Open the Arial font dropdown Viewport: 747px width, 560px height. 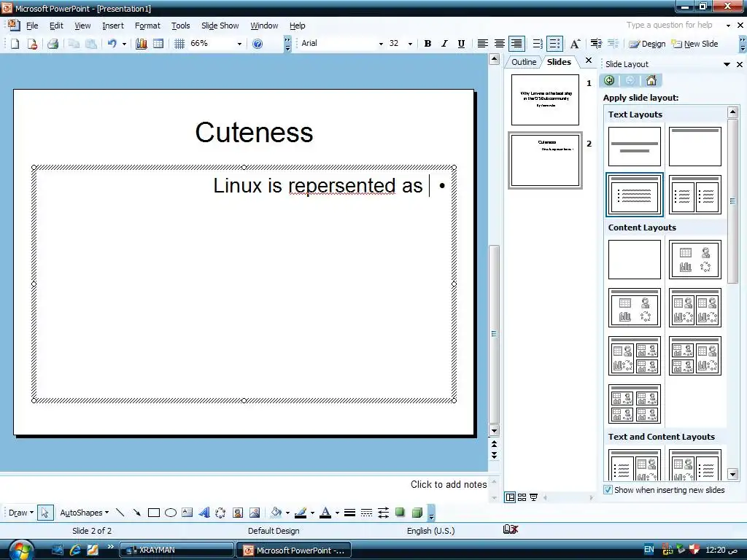click(381, 44)
